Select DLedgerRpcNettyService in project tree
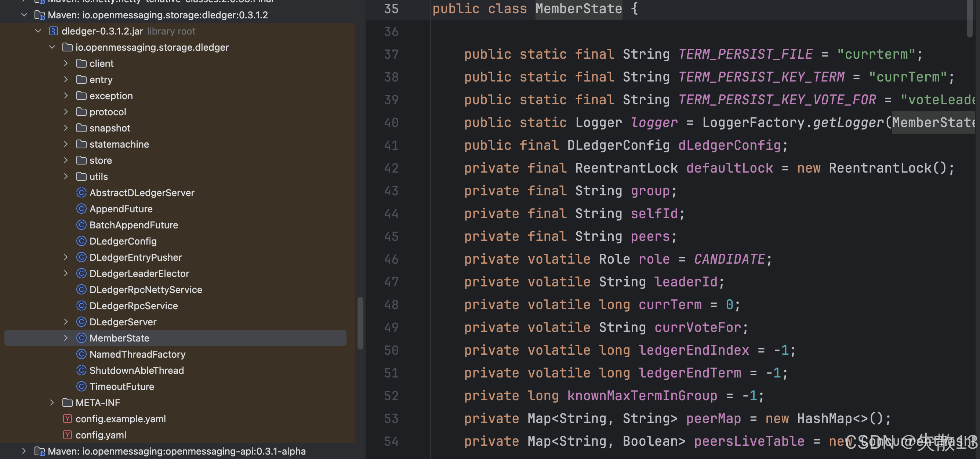Image resolution: width=980 pixels, height=459 pixels. 145,290
